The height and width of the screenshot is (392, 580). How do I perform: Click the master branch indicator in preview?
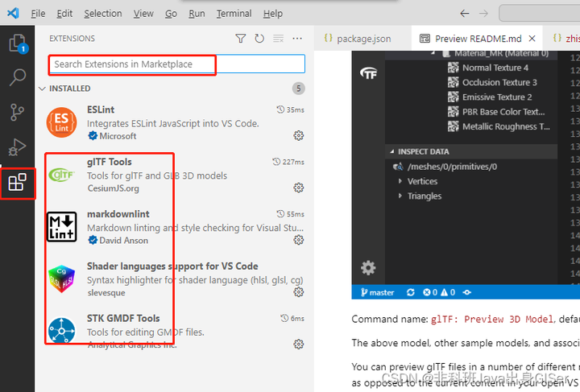377,293
